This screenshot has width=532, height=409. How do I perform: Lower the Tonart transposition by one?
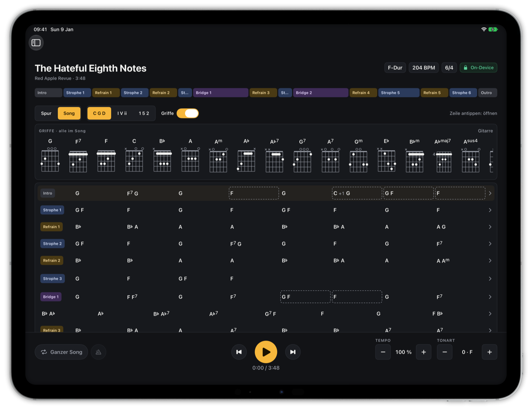point(445,352)
